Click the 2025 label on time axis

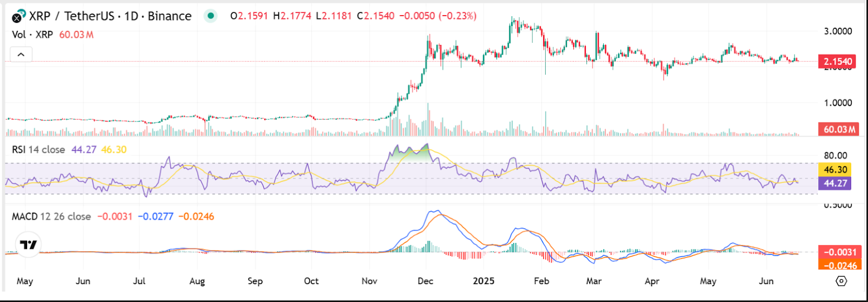coord(483,281)
